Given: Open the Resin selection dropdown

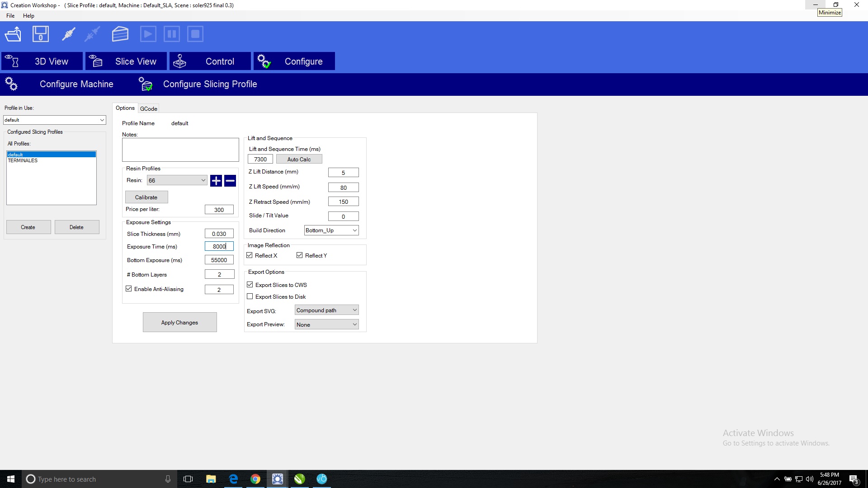Looking at the screenshot, I should [177, 180].
